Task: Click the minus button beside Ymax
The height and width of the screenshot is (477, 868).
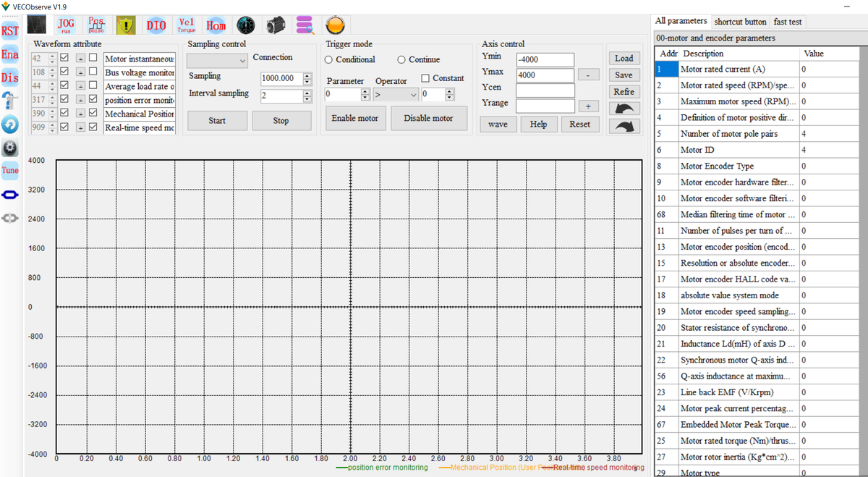Action: click(588, 75)
